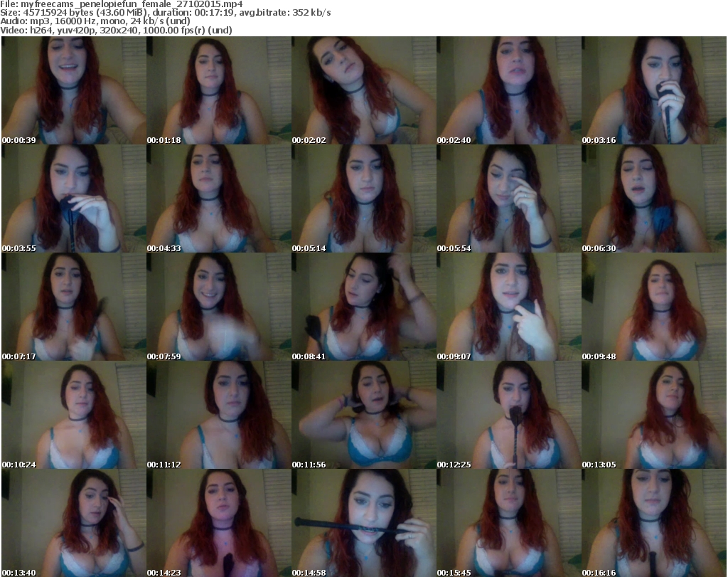Select the thumbnail stamped 00:00:39
The height and width of the screenshot is (577, 728).
click(74, 90)
